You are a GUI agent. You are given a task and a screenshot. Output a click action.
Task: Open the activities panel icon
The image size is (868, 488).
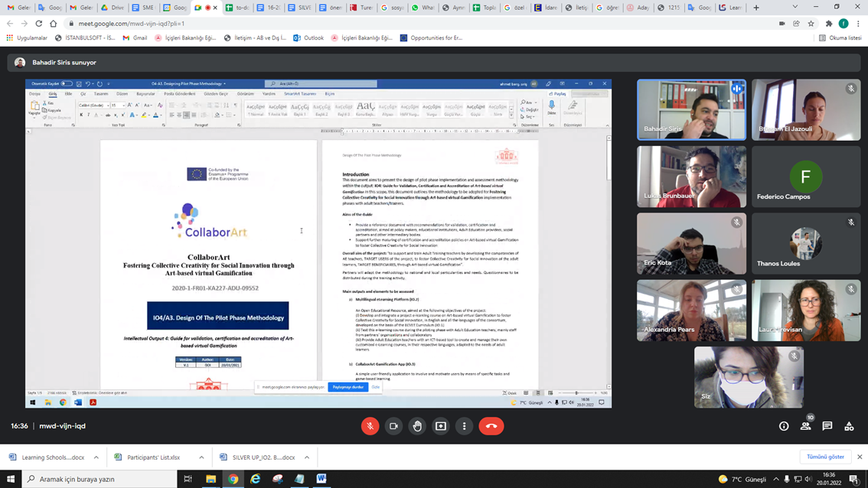pos(849,426)
